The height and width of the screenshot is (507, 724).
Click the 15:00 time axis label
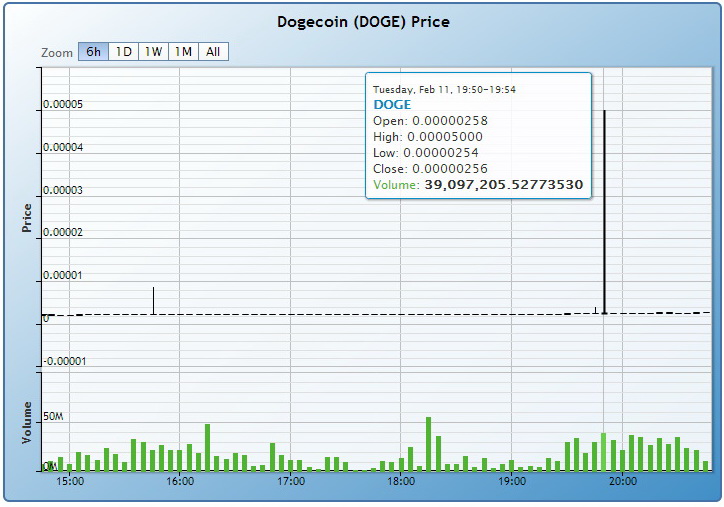tap(70, 481)
